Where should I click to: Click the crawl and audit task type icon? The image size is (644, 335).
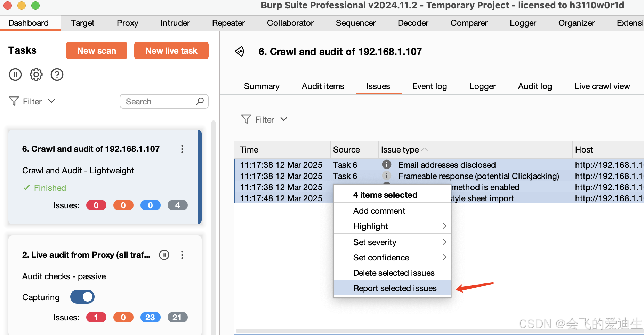[x=240, y=52]
